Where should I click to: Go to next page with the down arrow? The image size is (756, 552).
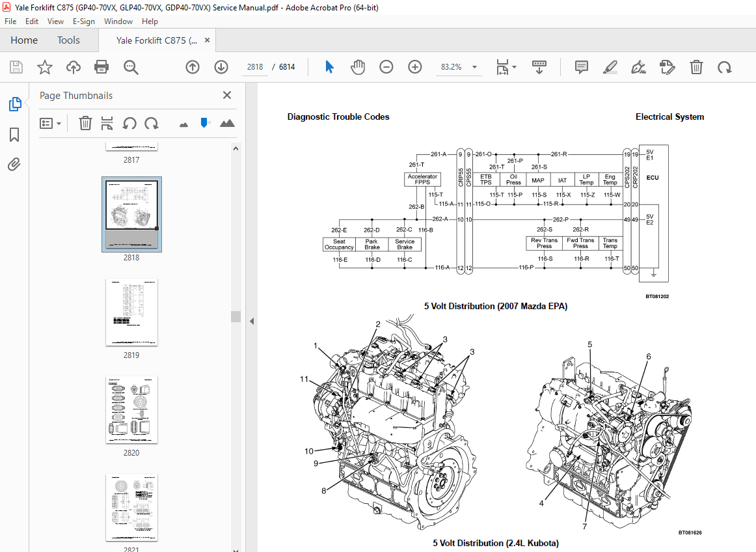(221, 67)
